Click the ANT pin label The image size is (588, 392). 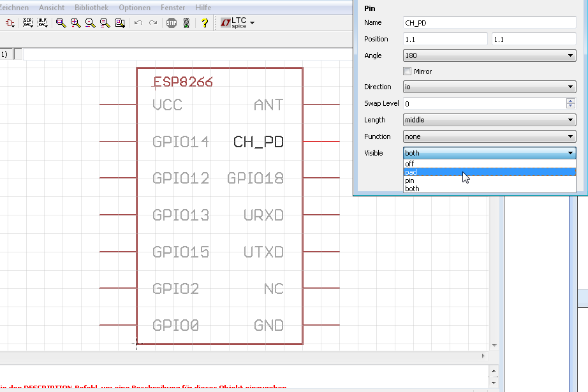pos(268,105)
